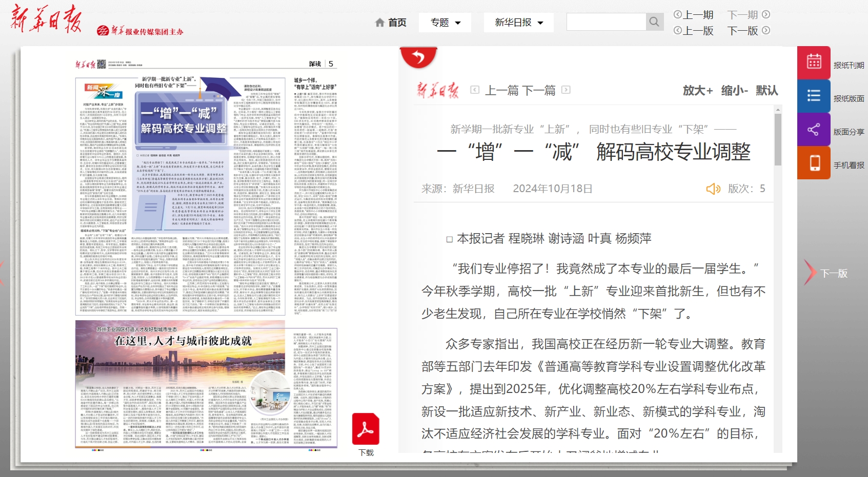Play article audio via speaker icon

click(713, 189)
